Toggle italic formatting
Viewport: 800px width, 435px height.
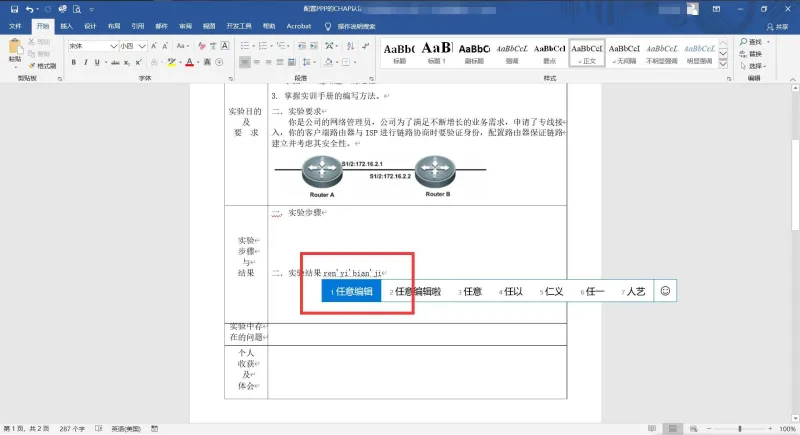[85, 62]
